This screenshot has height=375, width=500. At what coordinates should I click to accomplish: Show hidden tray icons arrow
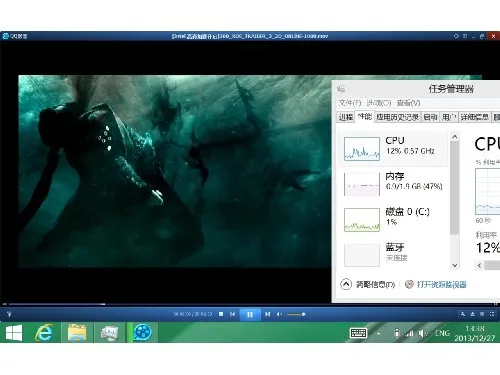coord(378,333)
